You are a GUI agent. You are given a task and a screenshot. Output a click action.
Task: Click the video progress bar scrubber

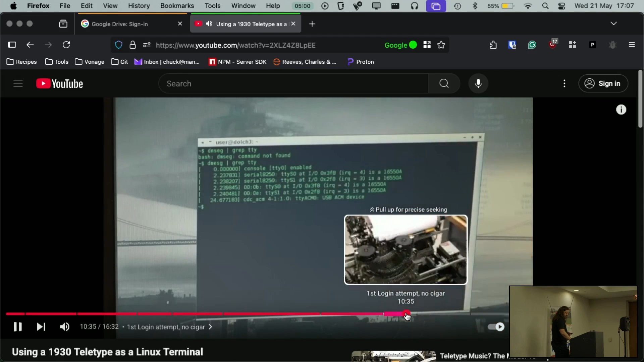coord(407,314)
